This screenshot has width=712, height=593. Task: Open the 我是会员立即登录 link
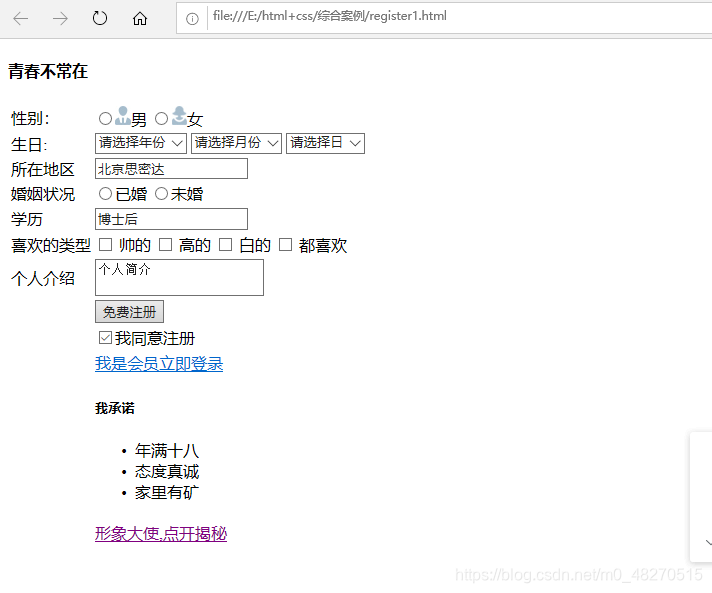pyautogui.click(x=159, y=364)
